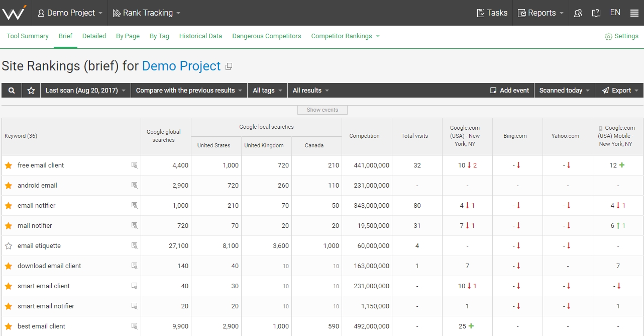Open keyword details icon for smart email client
The image size is (644, 336).
coord(134,286)
